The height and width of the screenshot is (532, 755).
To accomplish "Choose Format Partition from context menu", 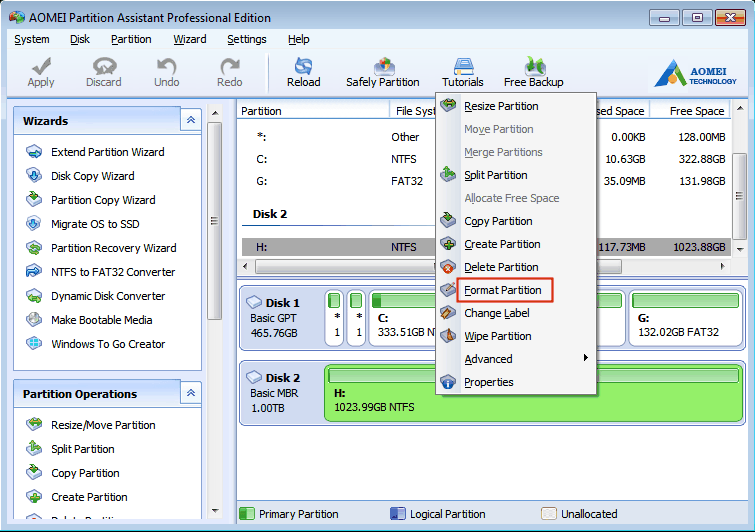I will click(x=503, y=290).
